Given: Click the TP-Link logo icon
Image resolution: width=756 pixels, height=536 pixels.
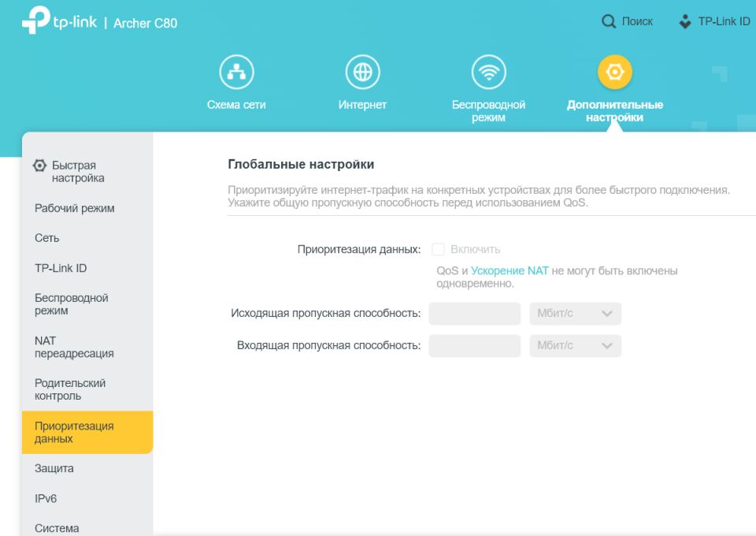Looking at the screenshot, I should pos(35,20).
